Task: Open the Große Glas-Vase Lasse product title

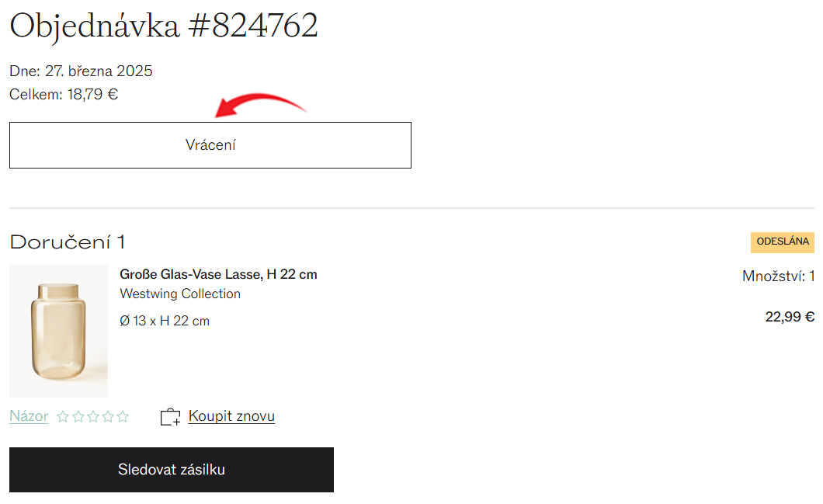Action: pyautogui.click(x=218, y=275)
